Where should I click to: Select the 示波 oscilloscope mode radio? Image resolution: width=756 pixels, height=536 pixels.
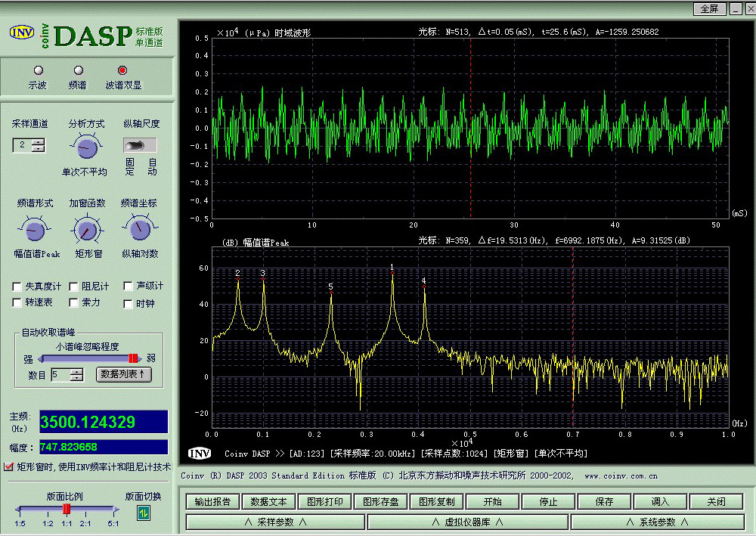click(x=38, y=70)
